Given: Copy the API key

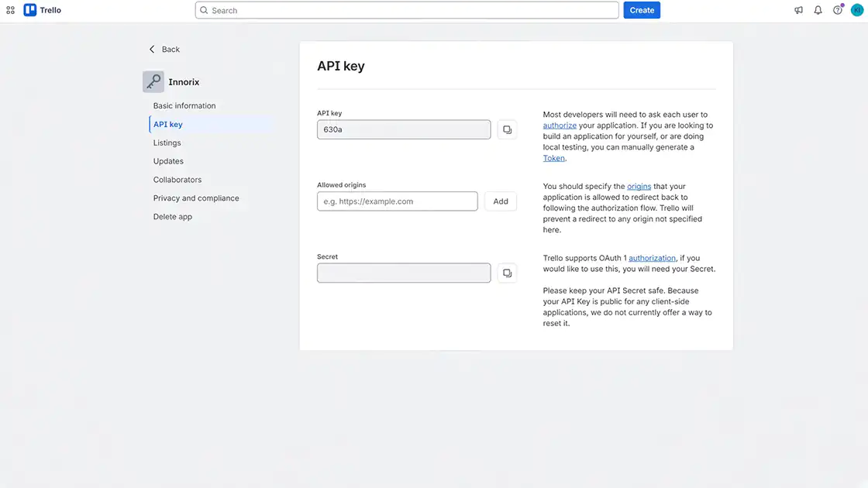Looking at the screenshot, I should click(x=507, y=129).
